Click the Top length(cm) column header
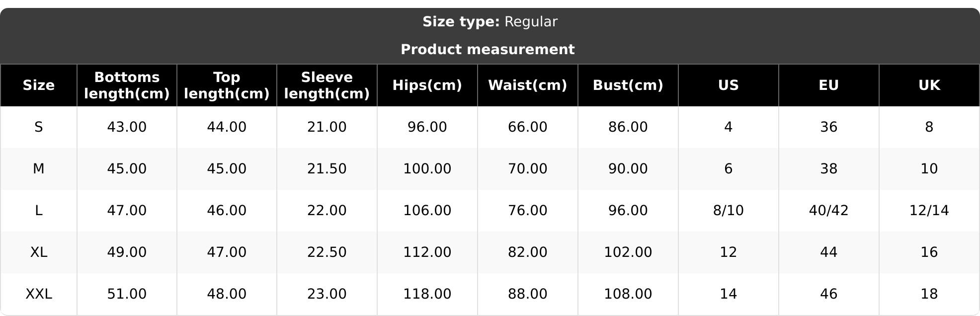Screen dimensions: 980x316 pos(227,85)
